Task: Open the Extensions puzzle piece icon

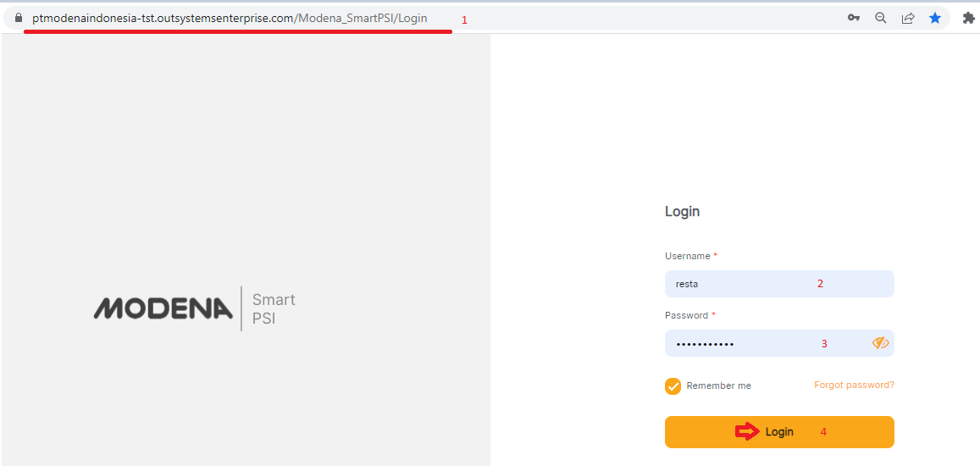Action: pos(968,18)
